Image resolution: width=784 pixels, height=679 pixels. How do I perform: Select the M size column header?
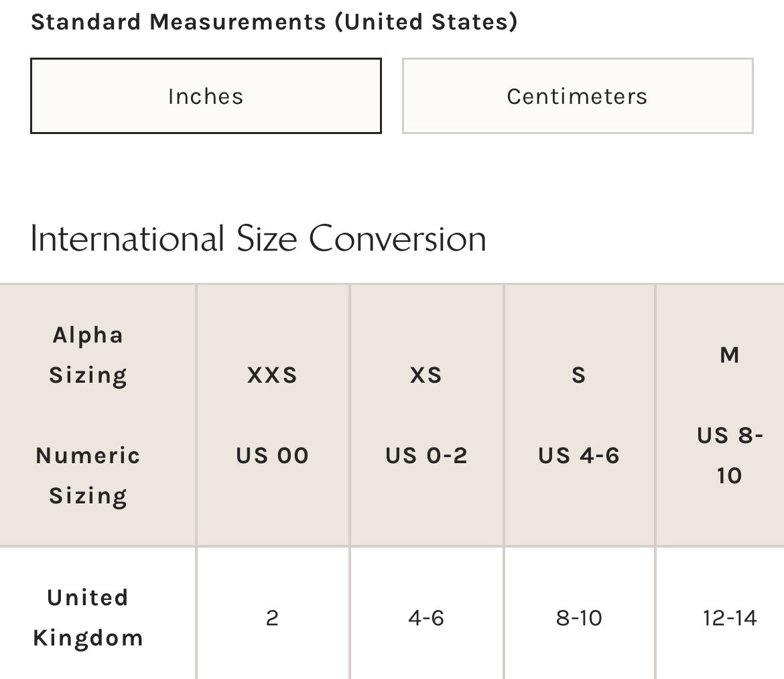[x=730, y=355]
